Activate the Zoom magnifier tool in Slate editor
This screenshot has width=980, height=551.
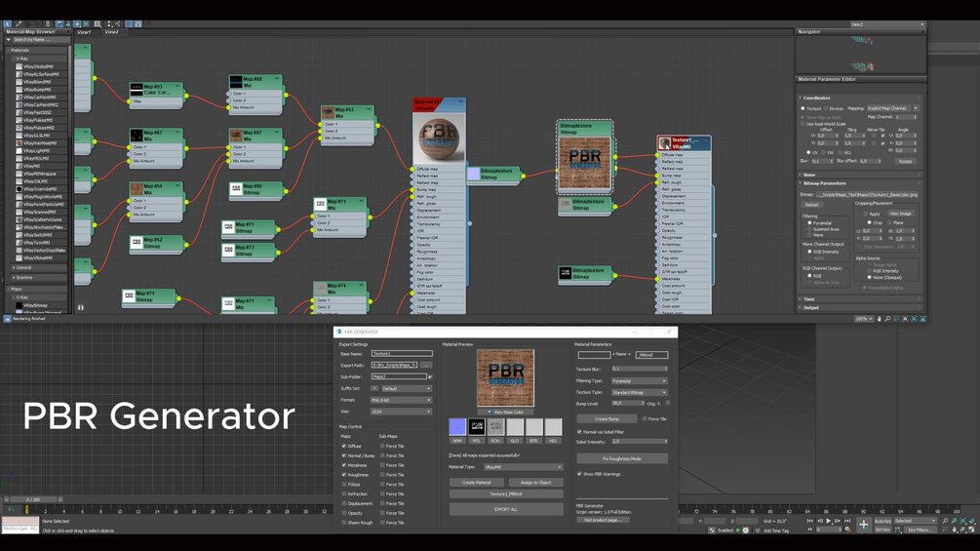[887, 319]
